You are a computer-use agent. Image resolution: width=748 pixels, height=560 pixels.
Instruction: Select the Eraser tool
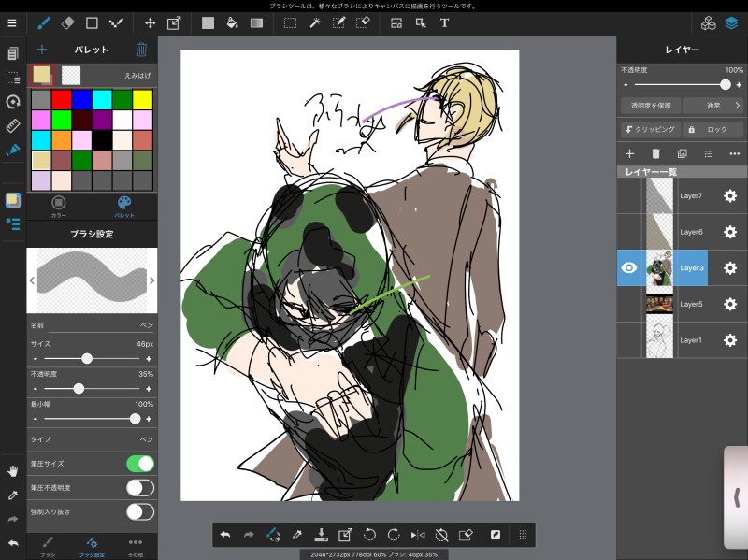pyautogui.click(x=67, y=22)
